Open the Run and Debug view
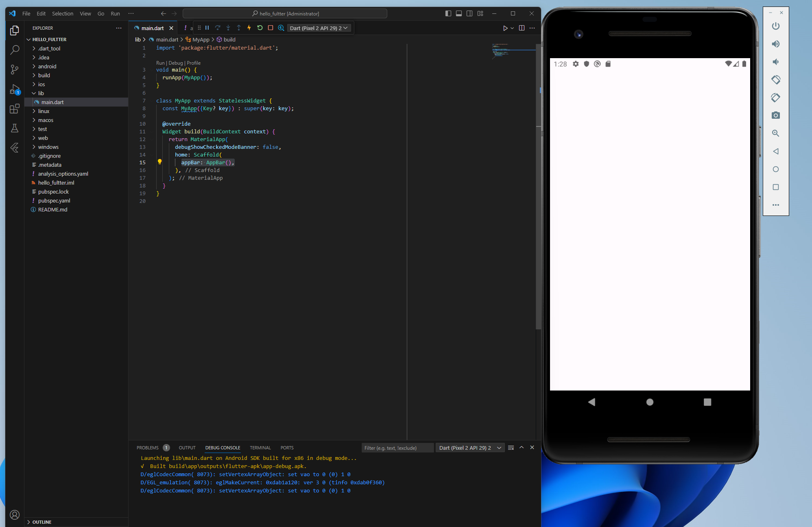812x527 pixels. click(15, 89)
